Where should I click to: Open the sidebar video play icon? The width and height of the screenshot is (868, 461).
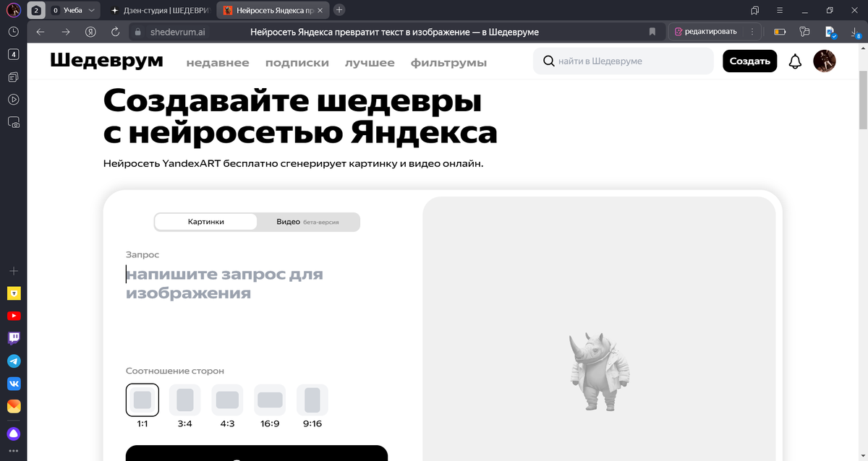tap(13, 100)
